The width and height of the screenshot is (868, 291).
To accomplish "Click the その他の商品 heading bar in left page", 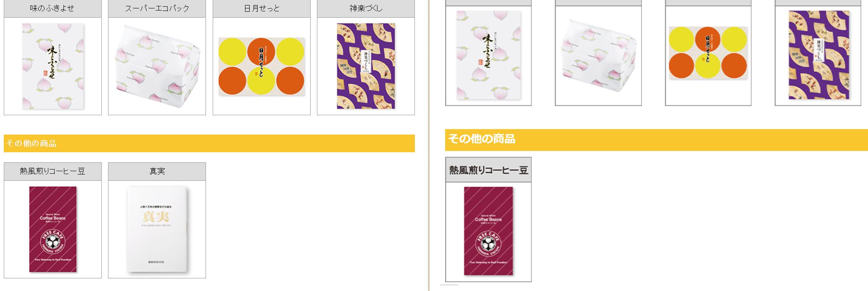I will click(209, 143).
